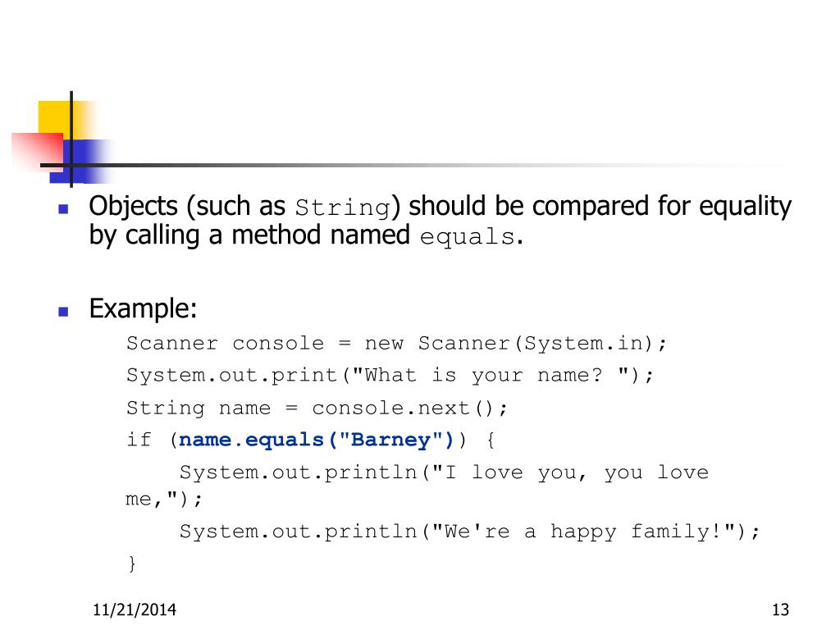The width and height of the screenshot is (840, 630).
Task: Click the first blue bullet marker
Action: 63,209
